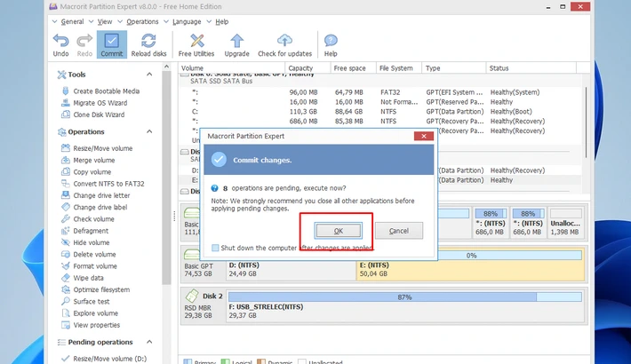
Task: Select Change drive label
Action: 94,207
